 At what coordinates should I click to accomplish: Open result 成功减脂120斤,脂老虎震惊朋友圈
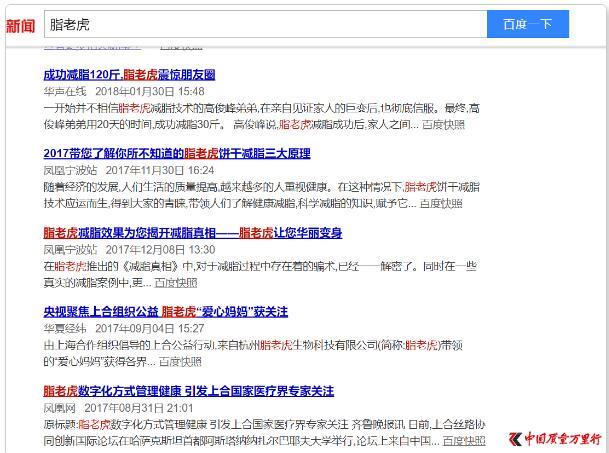pos(129,74)
